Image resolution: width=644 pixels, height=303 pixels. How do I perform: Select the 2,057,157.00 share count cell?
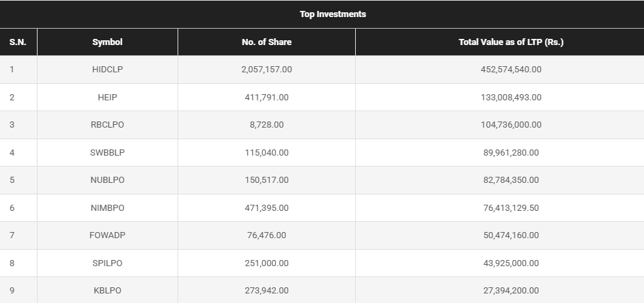point(266,70)
